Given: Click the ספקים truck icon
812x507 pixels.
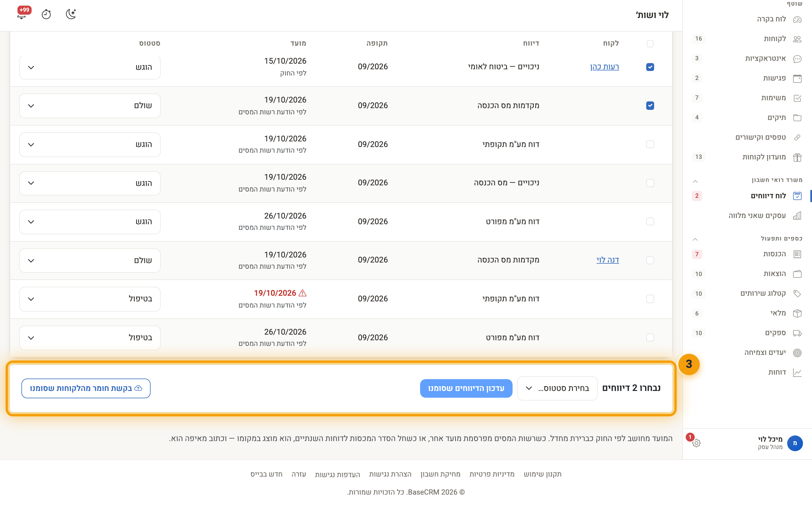Looking at the screenshot, I should (797, 333).
